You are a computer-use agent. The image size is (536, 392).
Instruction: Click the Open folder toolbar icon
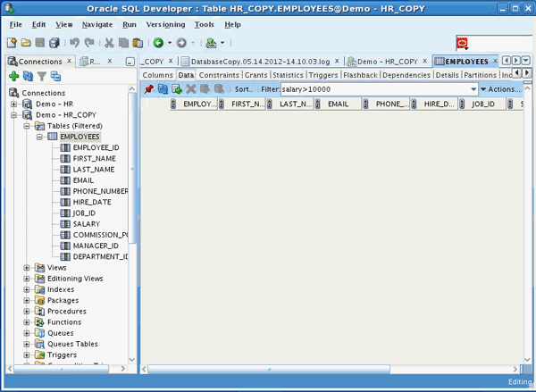coord(26,43)
